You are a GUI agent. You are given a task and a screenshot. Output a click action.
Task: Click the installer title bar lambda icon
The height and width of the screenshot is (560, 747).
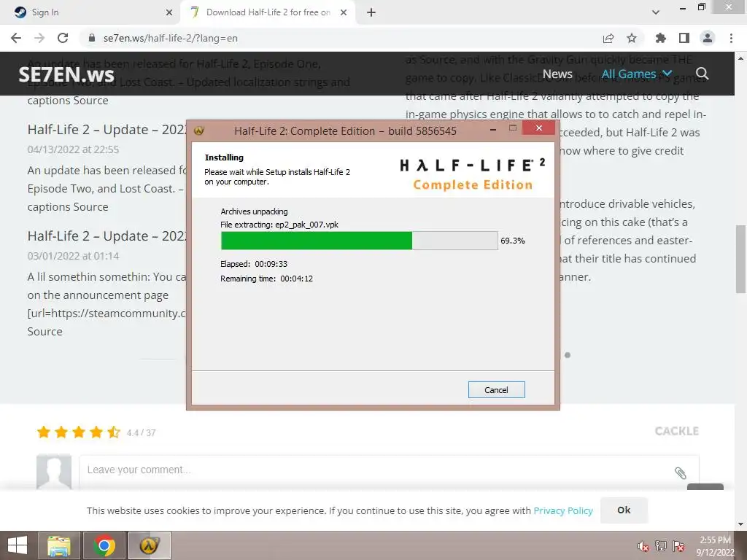coord(198,131)
